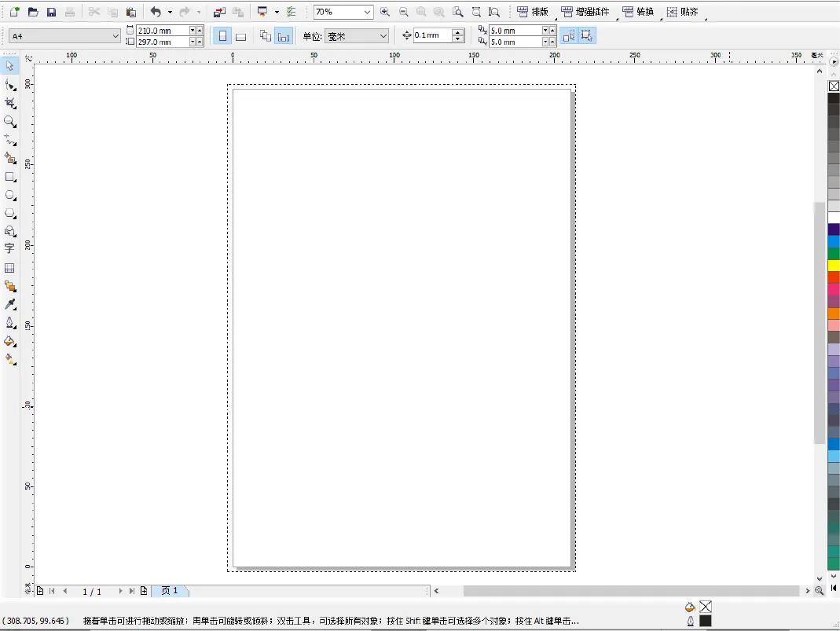Undo the last action

click(x=156, y=12)
